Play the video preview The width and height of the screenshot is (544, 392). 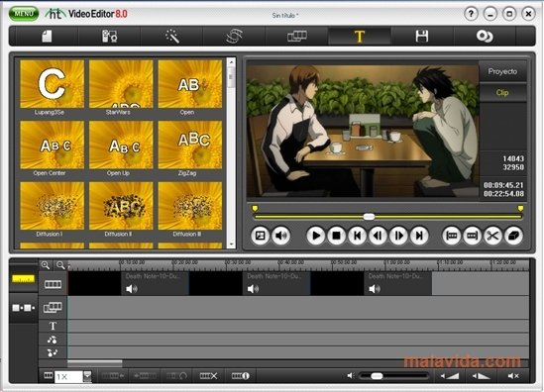tap(316, 236)
